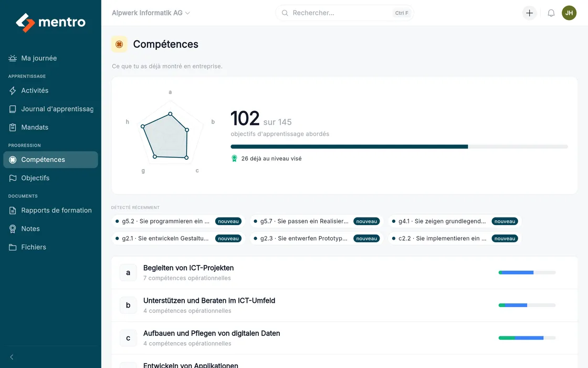Click the overall learning objectives progress bar
This screenshot has height=368, width=588.
[x=399, y=147]
